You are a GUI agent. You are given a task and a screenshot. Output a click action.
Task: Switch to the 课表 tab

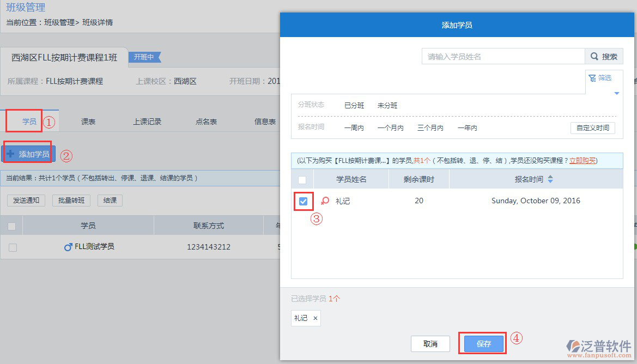point(87,121)
